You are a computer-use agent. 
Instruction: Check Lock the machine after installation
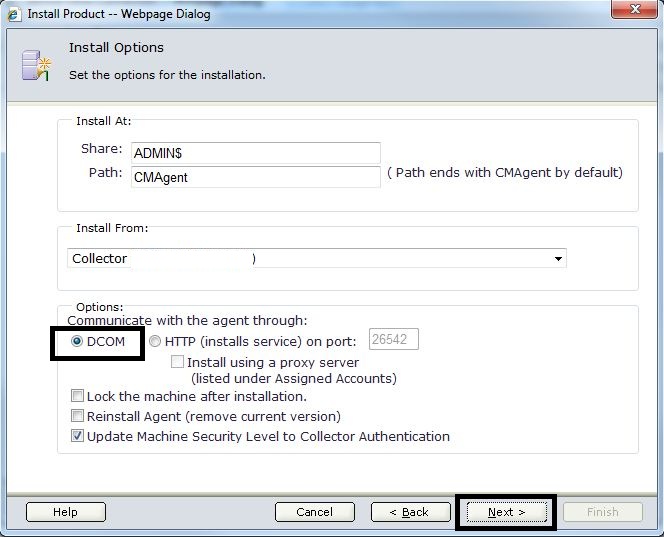point(78,397)
